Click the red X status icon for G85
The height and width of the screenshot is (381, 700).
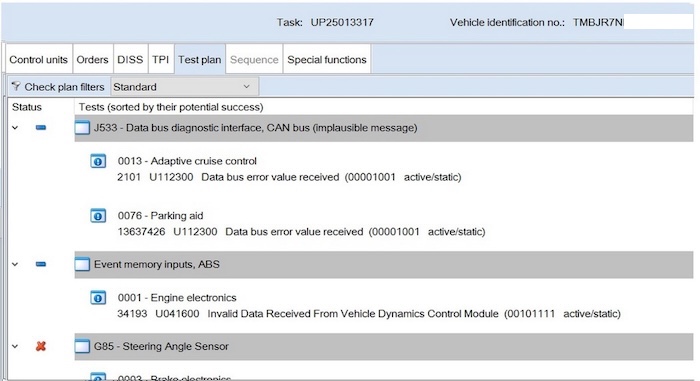[41, 346]
